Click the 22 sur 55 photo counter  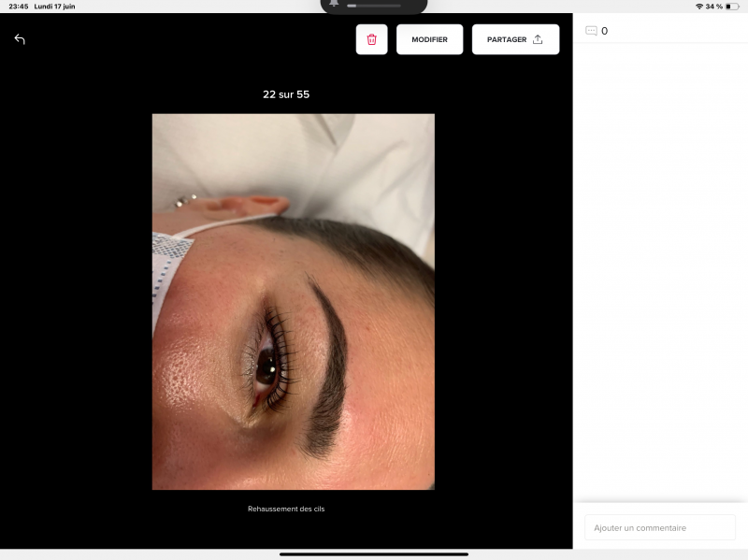(286, 94)
